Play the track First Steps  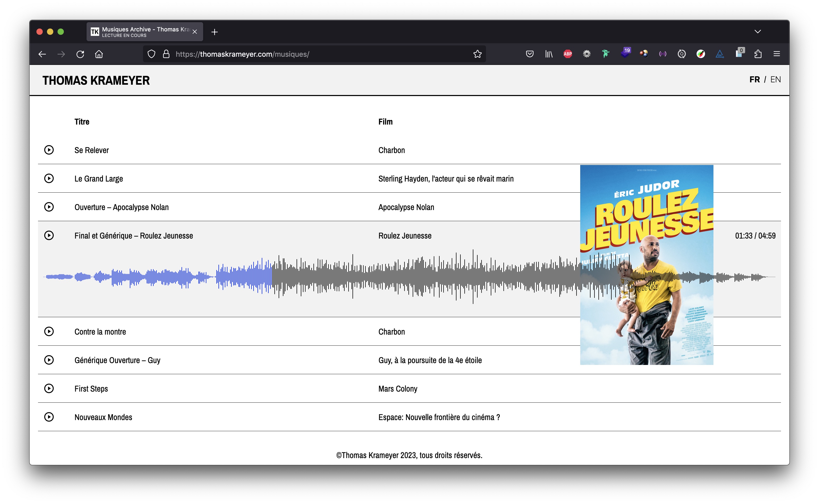[x=49, y=389]
